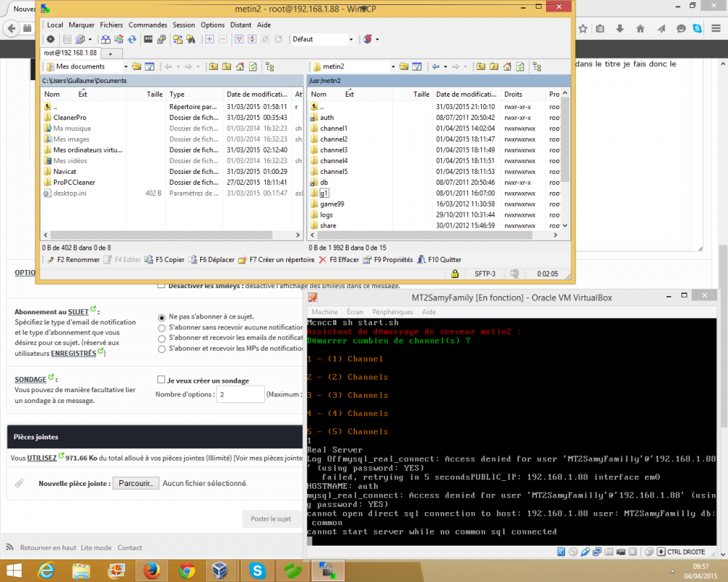This screenshot has height=582, width=728.
Task: Click the local panel home directory icon
Action: 240,67
